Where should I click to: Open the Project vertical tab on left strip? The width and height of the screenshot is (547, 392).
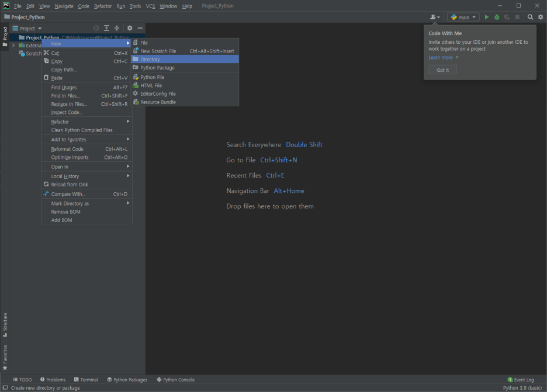click(5, 37)
